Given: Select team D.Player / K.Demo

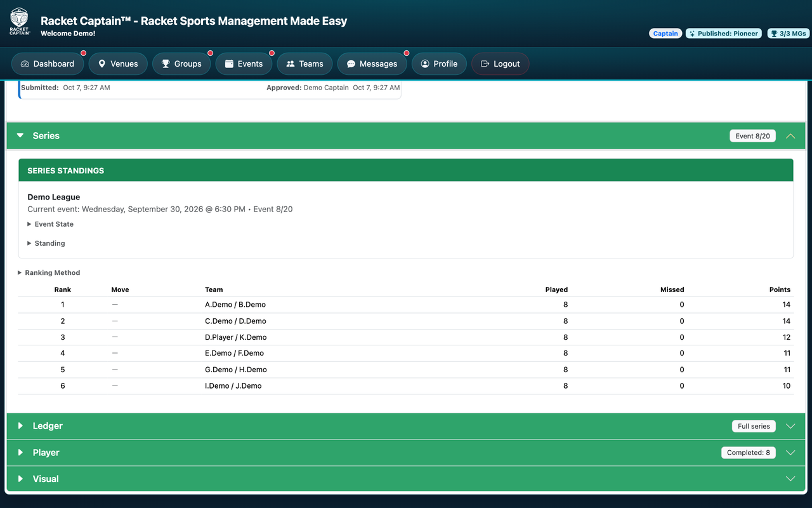Looking at the screenshot, I should coord(235,337).
